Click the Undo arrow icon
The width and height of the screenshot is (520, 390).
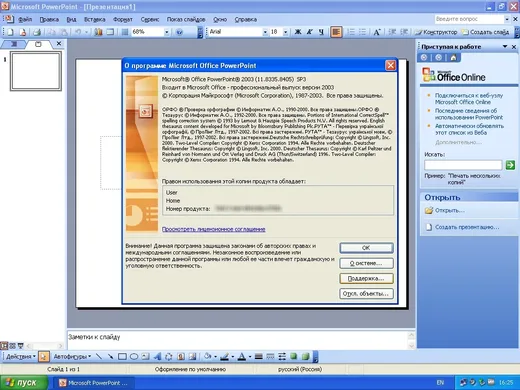[x=78, y=32]
